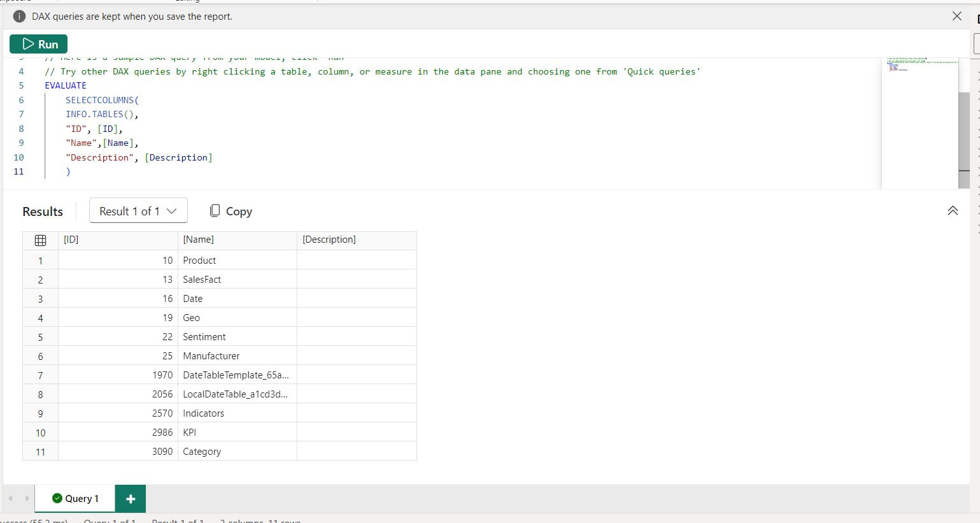Select the [Description] column header
The height and width of the screenshot is (523, 980).
357,240
